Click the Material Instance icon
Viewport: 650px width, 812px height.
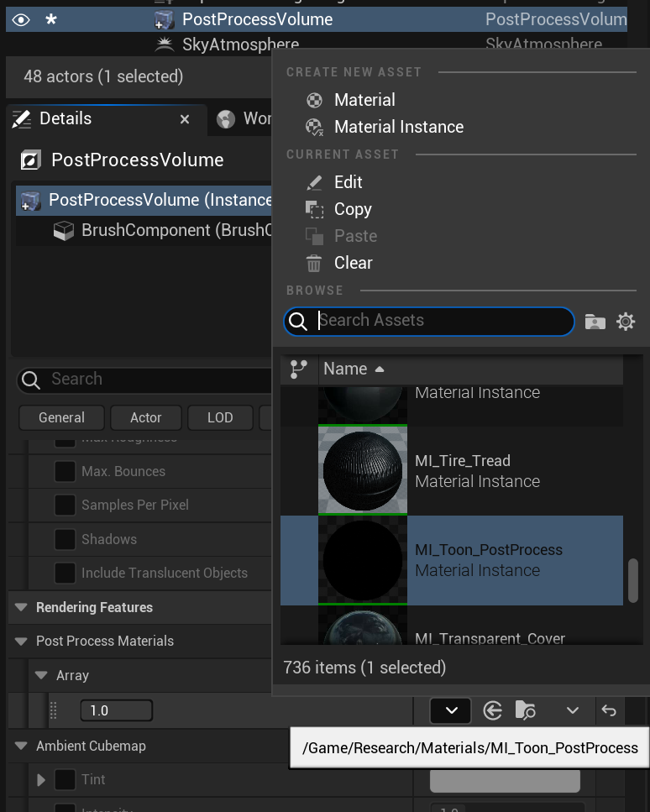(x=314, y=128)
